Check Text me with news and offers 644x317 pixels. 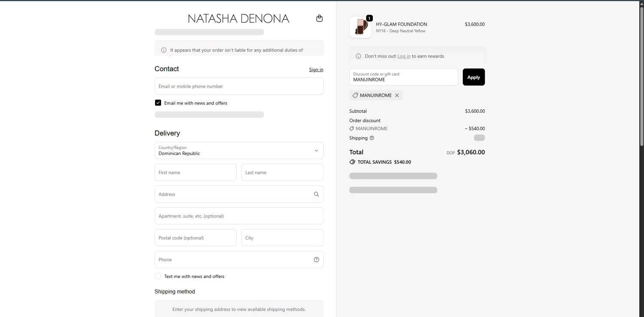[x=158, y=276]
